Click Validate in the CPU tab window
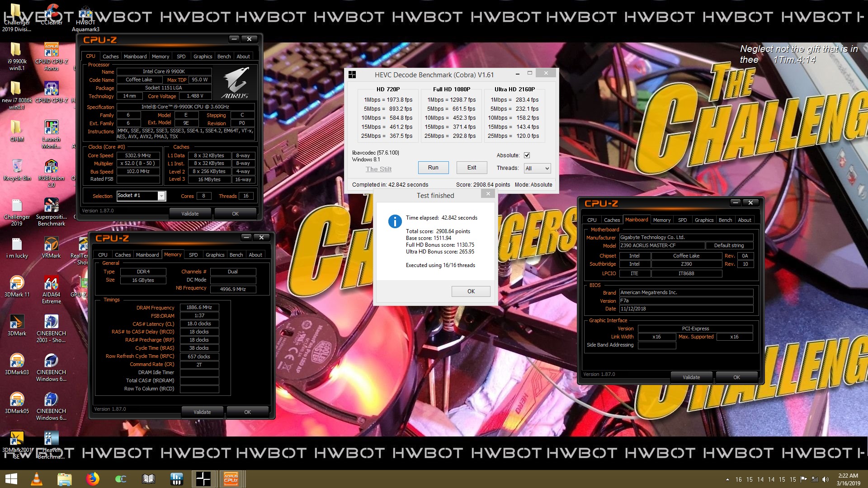Viewport: 868px width, 488px height. tap(190, 214)
